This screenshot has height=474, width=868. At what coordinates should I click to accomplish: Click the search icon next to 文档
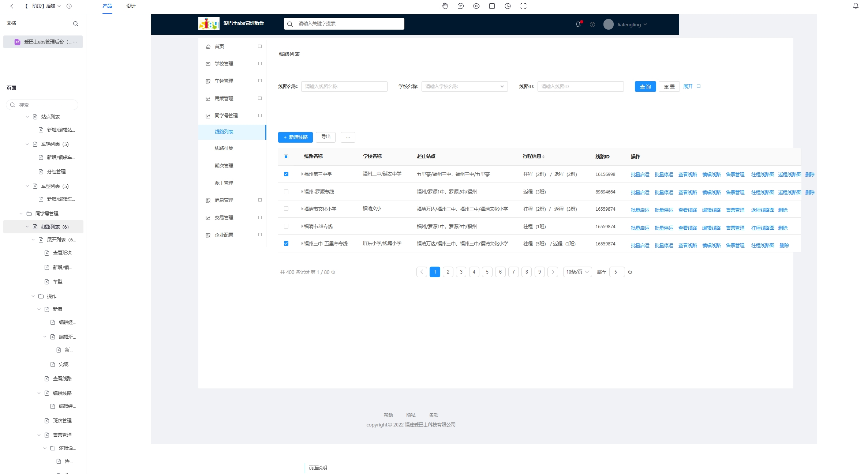pyautogui.click(x=75, y=23)
